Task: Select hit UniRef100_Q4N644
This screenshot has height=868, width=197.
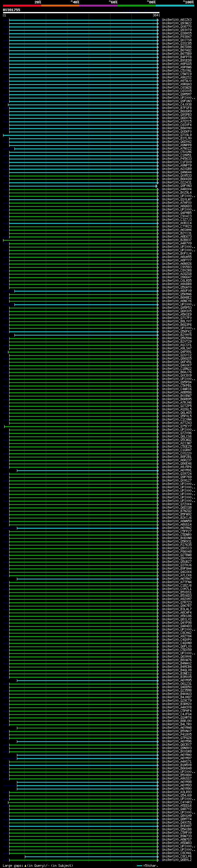Action: [177, 172]
